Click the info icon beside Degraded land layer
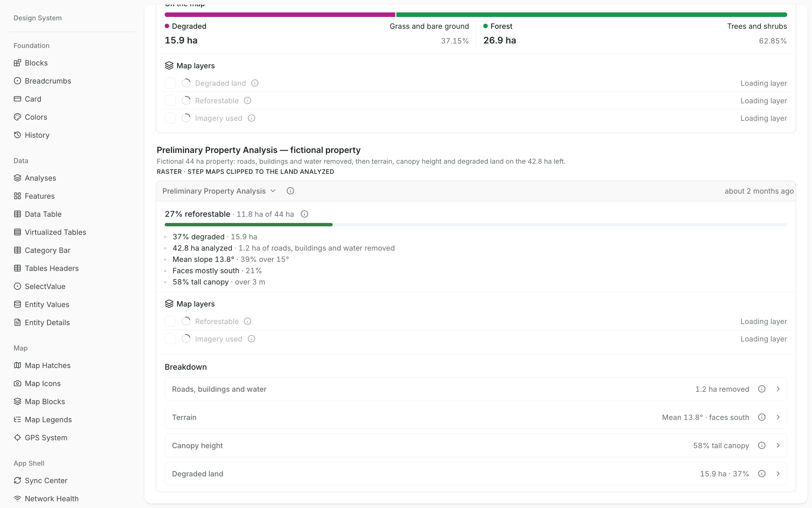 pyautogui.click(x=255, y=83)
